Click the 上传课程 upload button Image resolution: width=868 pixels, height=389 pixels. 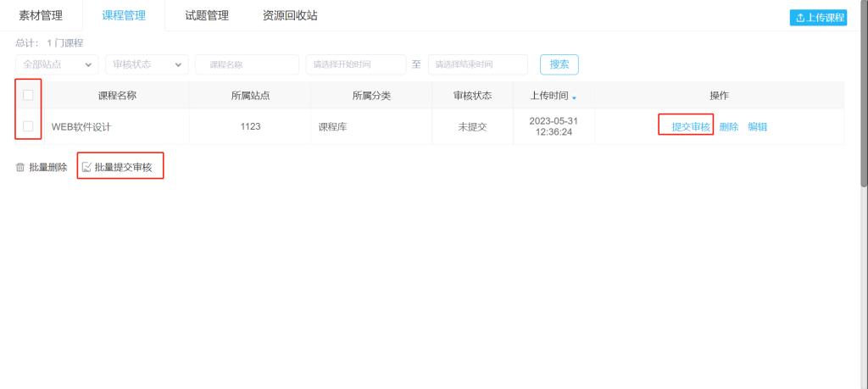[x=818, y=18]
